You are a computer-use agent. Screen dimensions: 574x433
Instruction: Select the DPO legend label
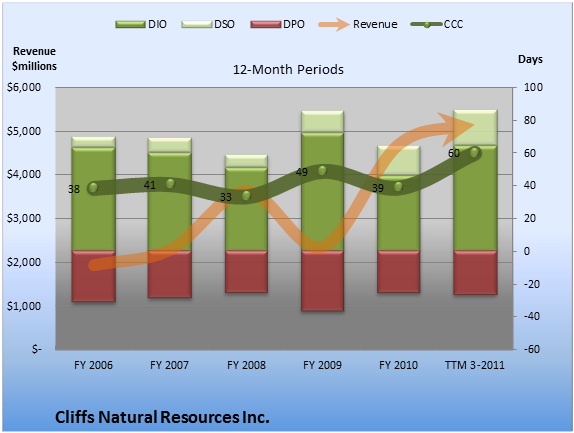tap(294, 24)
